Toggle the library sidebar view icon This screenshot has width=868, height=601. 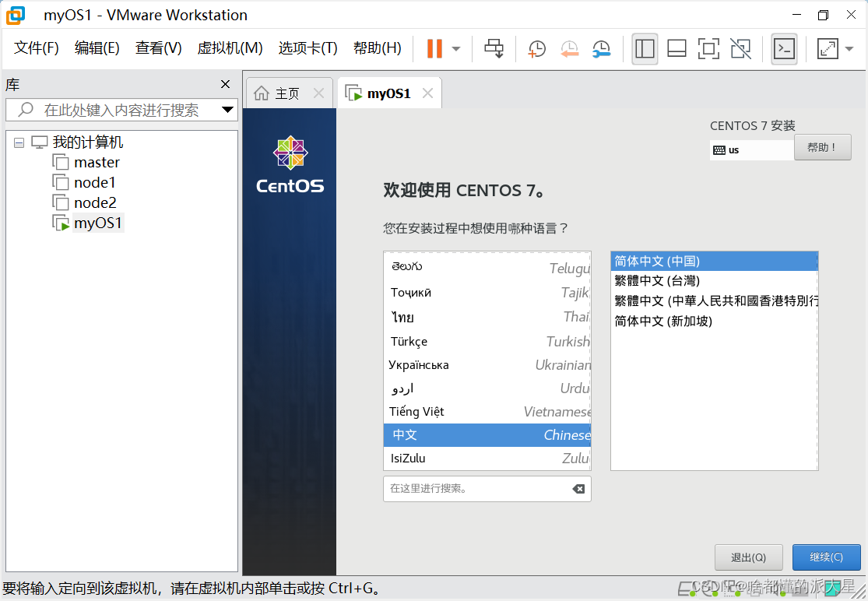[645, 49]
